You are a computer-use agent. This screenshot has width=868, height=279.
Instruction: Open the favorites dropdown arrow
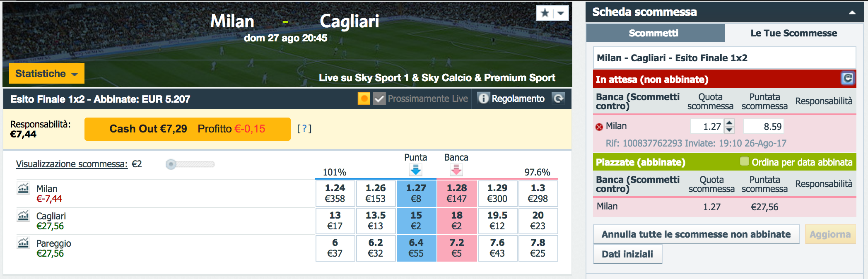561,13
